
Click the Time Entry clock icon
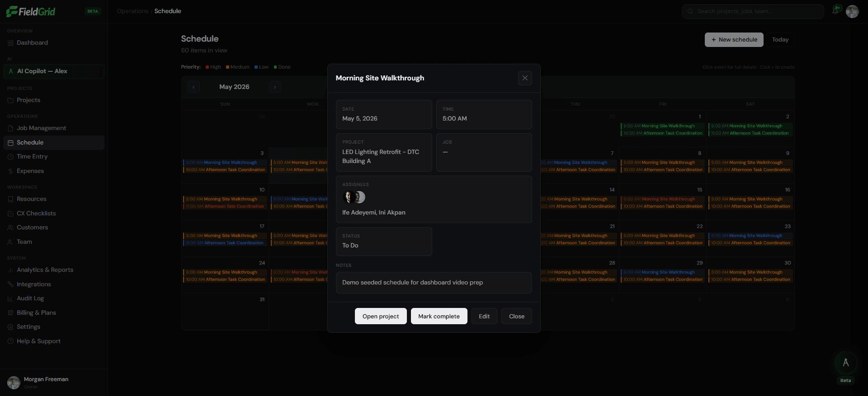click(10, 157)
